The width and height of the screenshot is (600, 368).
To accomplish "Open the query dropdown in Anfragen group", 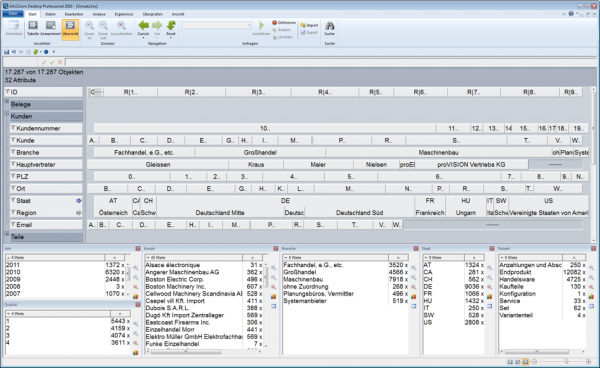I will coord(249,25).
